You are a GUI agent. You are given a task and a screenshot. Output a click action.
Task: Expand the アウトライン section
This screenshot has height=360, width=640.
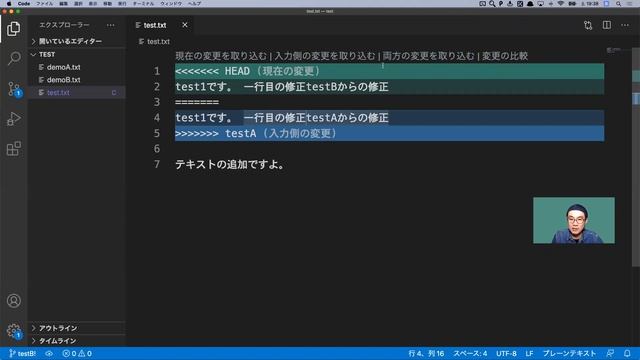coord(76,328)
